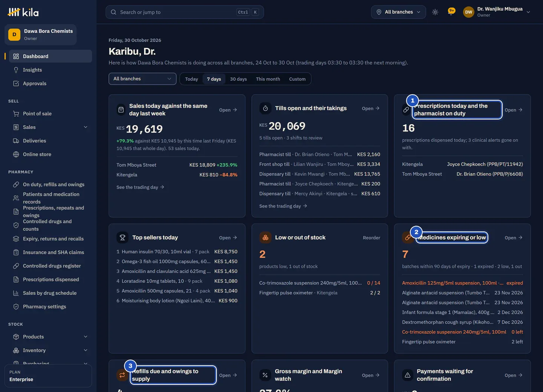
Task: Click the Top sellers today trophy icon
Action: click(x=123, y=237)
